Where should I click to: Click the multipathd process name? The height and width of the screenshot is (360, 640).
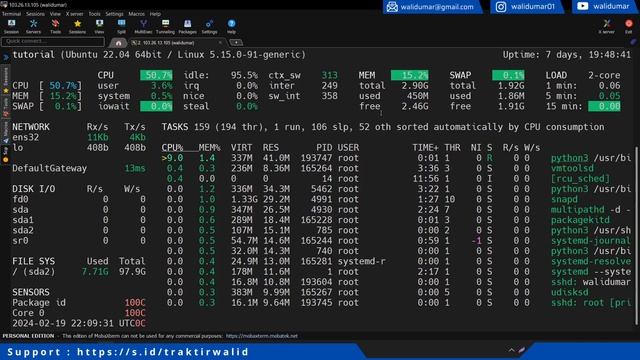pos(577,209)
